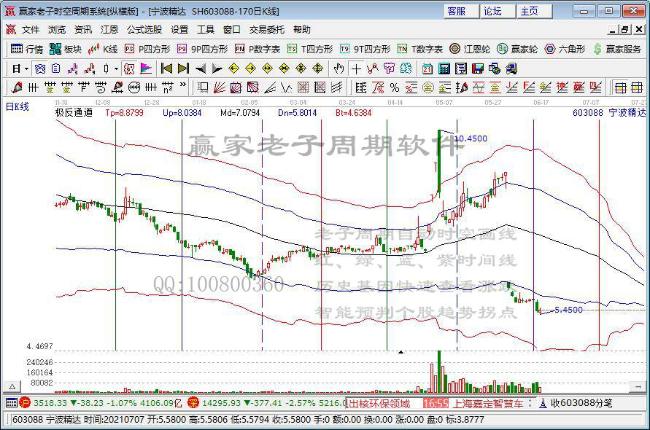
Task: Open the P四方形 tool
Action: click(147, 49)
